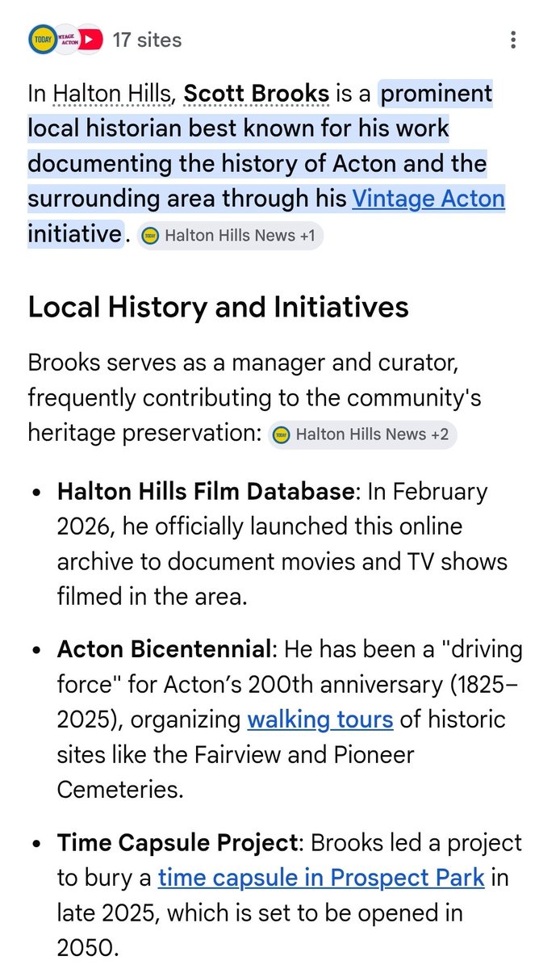The image size is (560, 969).
Task: Open the Halton Hills News +1 citation chip
Action: click(230, 236)
